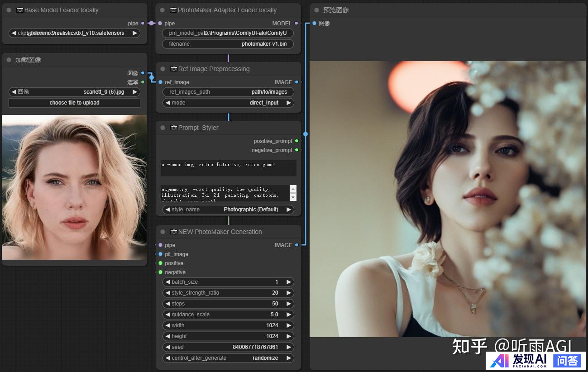588x372 pixels.
Task: Toggle collapse dot on Prompt_Styler node
Action: [x=163, y=128]
